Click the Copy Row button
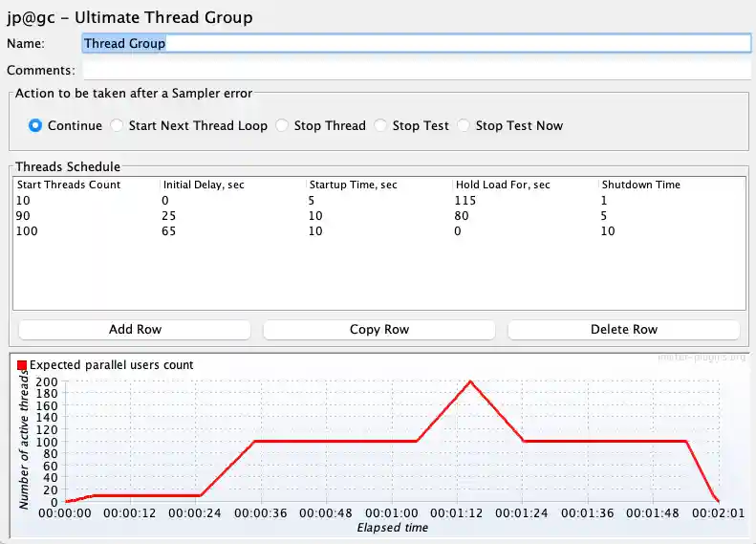Image resolution: width=756 pixels, height=544 pixels. point(379,330)
